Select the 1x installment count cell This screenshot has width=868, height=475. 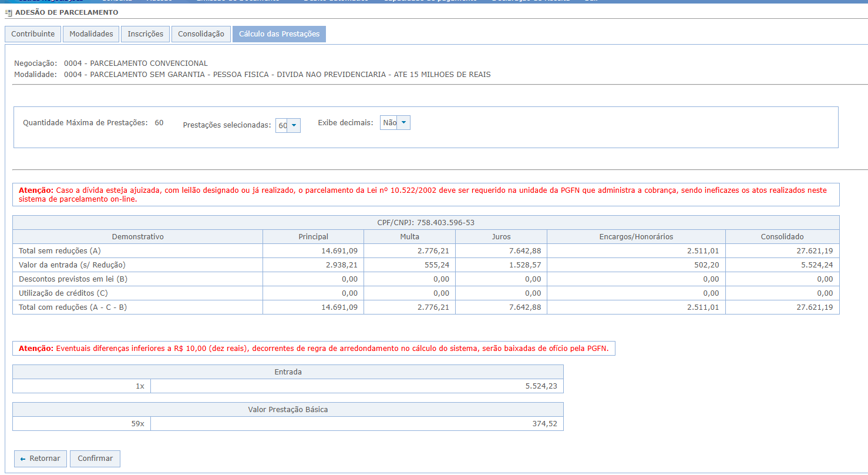pos(82,386)
